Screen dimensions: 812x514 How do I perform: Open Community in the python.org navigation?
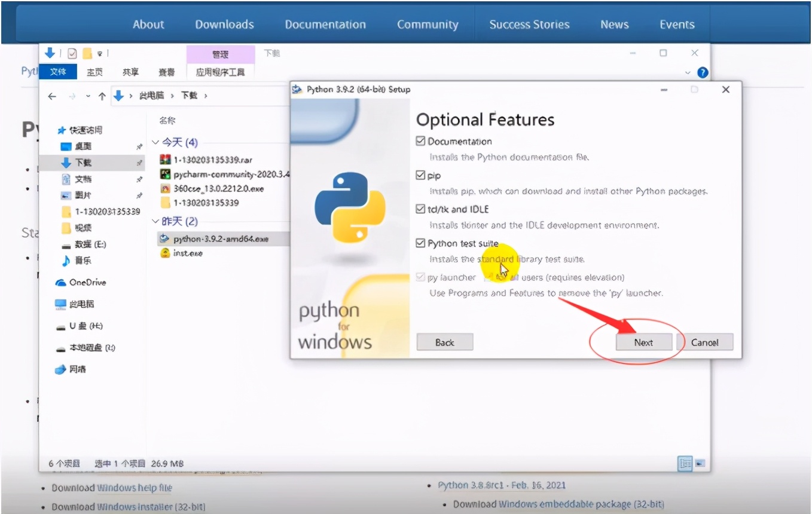[x=428, y=25]
